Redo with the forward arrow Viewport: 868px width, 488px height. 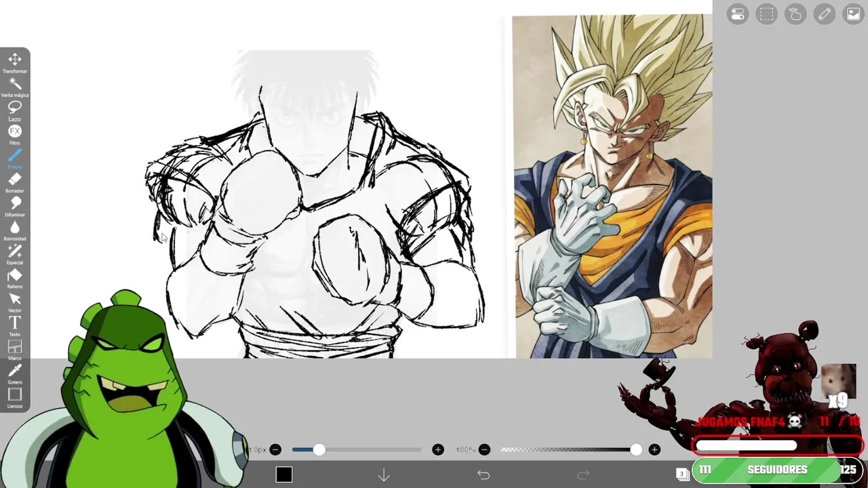[583, 474]
